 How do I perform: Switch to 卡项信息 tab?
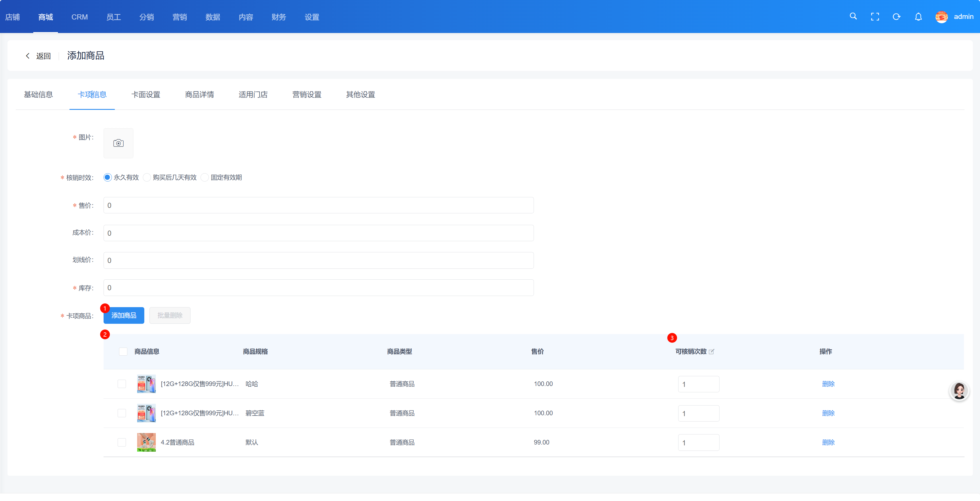tap(92, 94)
